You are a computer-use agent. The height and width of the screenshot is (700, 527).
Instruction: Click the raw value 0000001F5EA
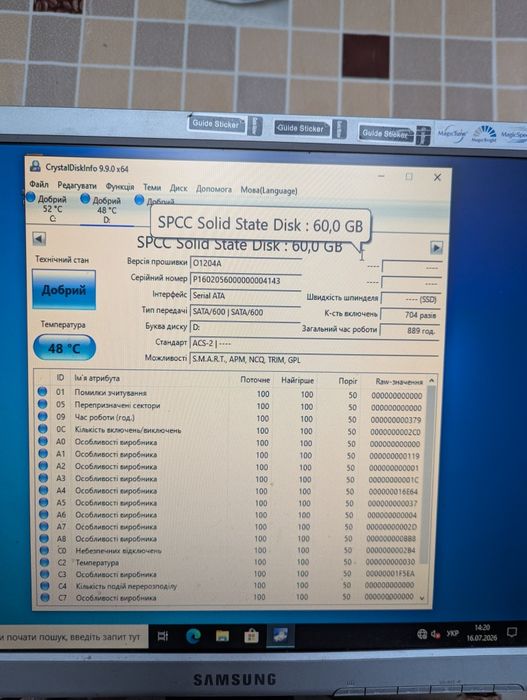coord(390,573)
